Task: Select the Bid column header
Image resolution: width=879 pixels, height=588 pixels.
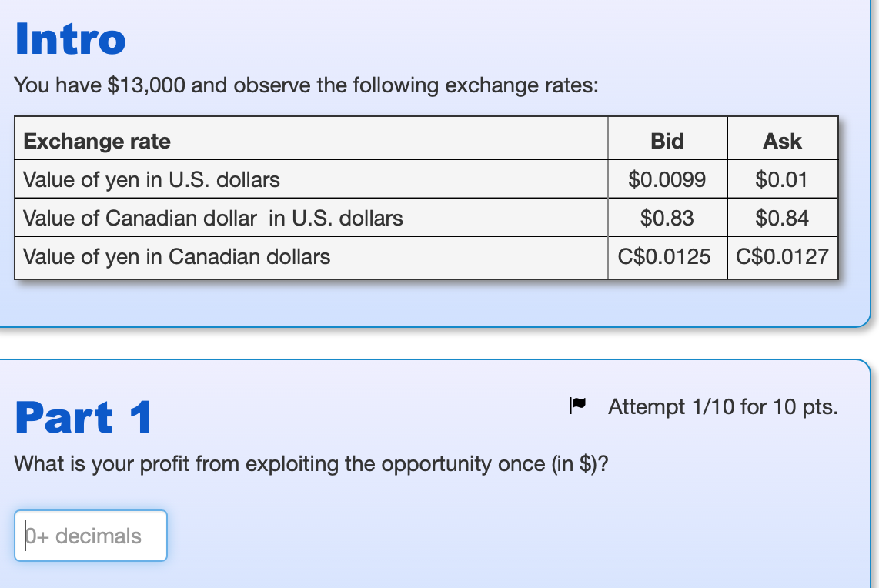Action: coord(667,141)
